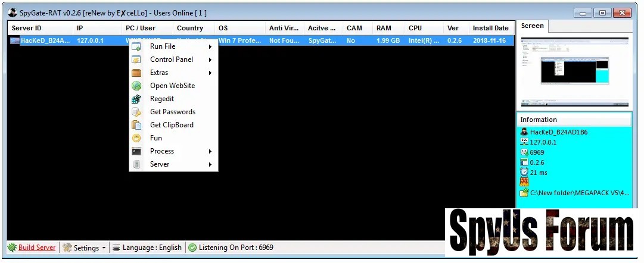Switch to the Screen tab
644x263 pixels.
(x=532, y=26)
